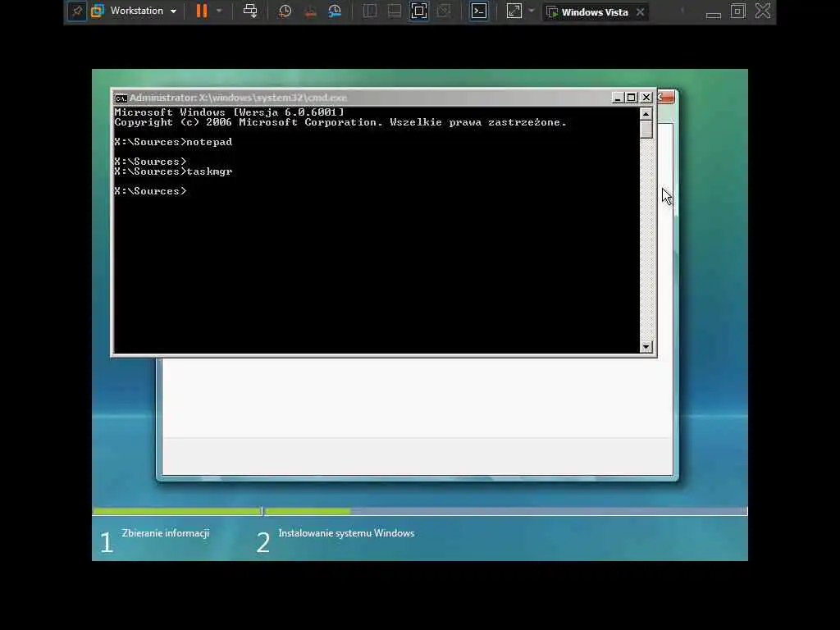Switch to Unity mode
This screenshot has width=840, height=630.
click(444, 11)
